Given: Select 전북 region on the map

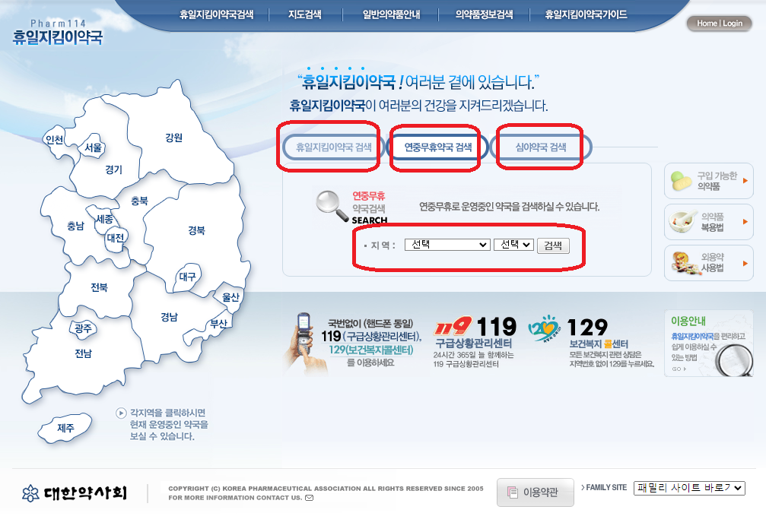Looking at the screenshot, I should pos(99,287).
